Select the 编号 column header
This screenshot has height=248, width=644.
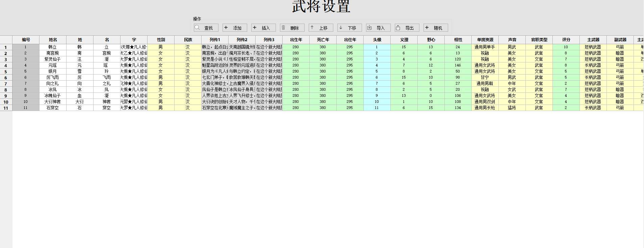26,40
